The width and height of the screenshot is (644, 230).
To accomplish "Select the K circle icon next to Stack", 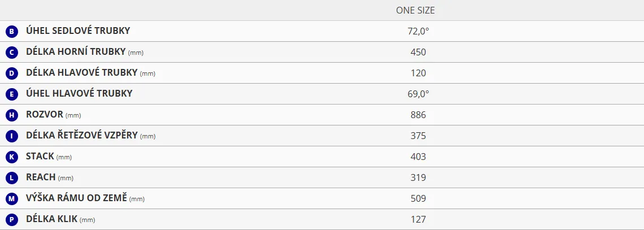I will pos(12,157).
